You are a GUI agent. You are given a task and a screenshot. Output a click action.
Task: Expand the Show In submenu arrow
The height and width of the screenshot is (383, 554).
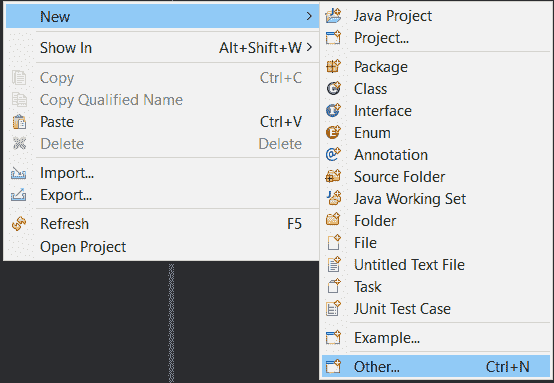click(x=309, y=47)
